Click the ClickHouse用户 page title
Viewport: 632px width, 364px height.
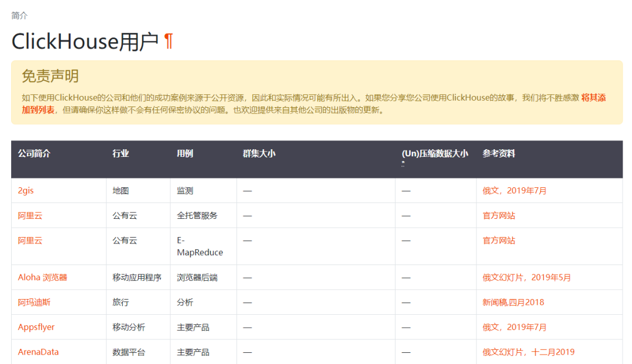85,42
